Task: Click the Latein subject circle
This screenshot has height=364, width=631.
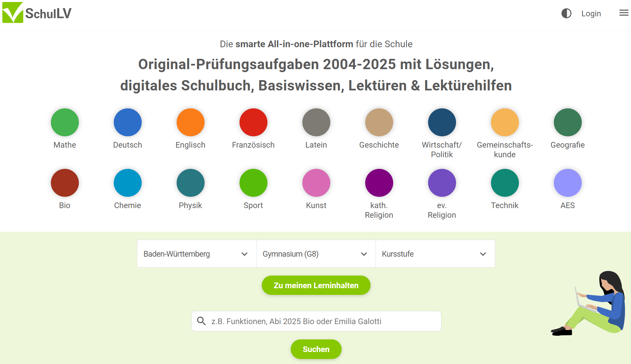Action: [x=316, y=122]
